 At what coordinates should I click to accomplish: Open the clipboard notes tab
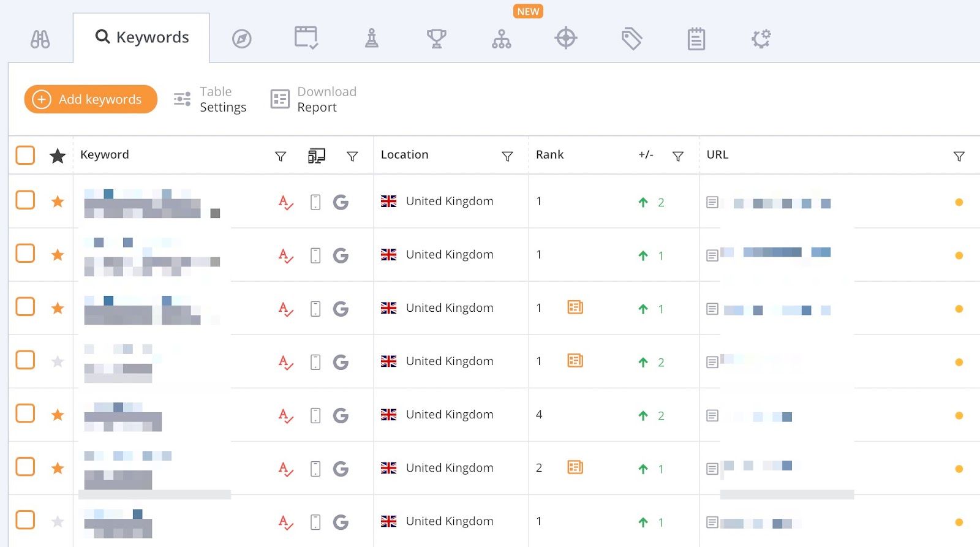click(696, 39)
